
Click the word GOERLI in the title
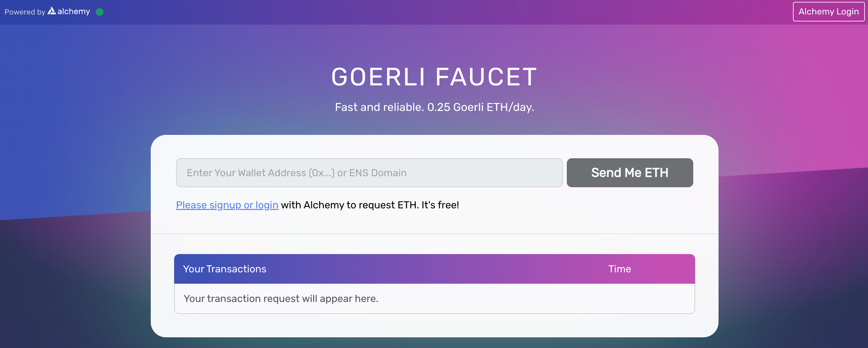click(x=378, y=77)
